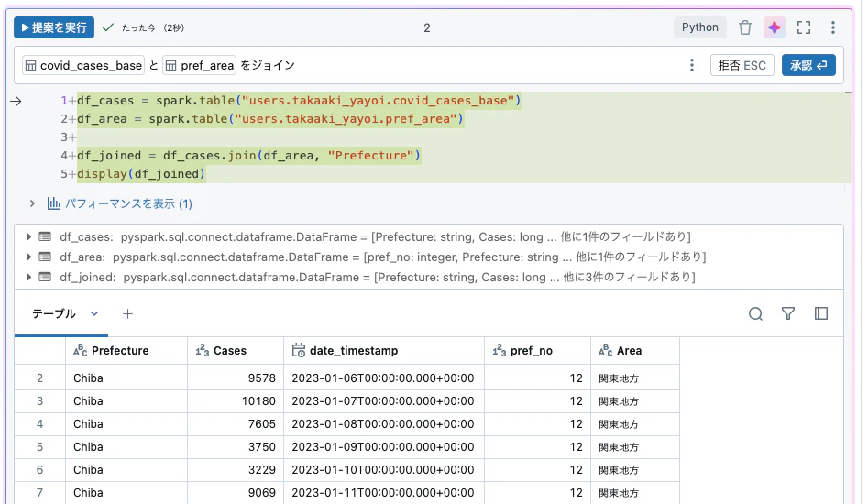Click timestamp 2023-01-06T00:00:00.000+00:00 cell

point(383,378)
